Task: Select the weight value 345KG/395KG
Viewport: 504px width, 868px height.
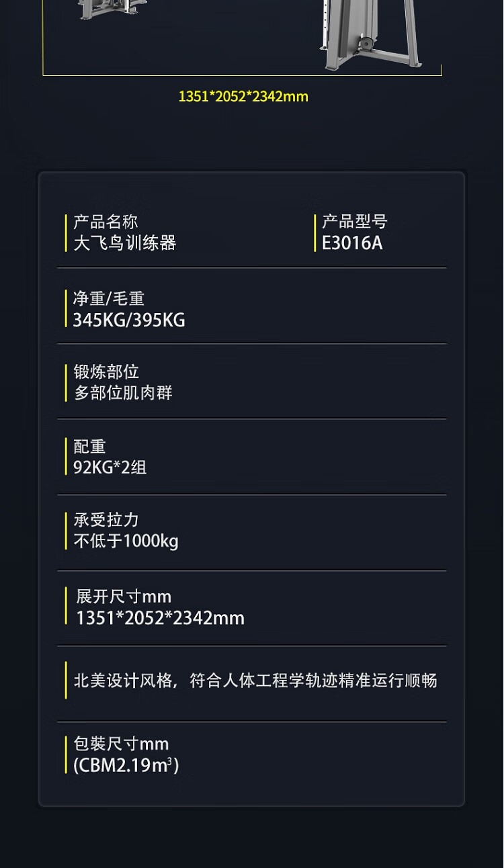Action: pos(129,320)
